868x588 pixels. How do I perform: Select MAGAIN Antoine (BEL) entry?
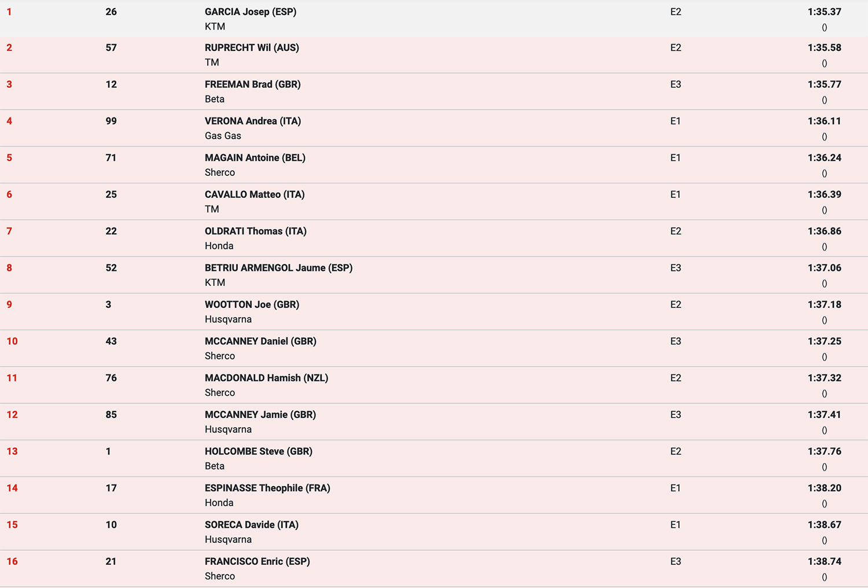255,157
